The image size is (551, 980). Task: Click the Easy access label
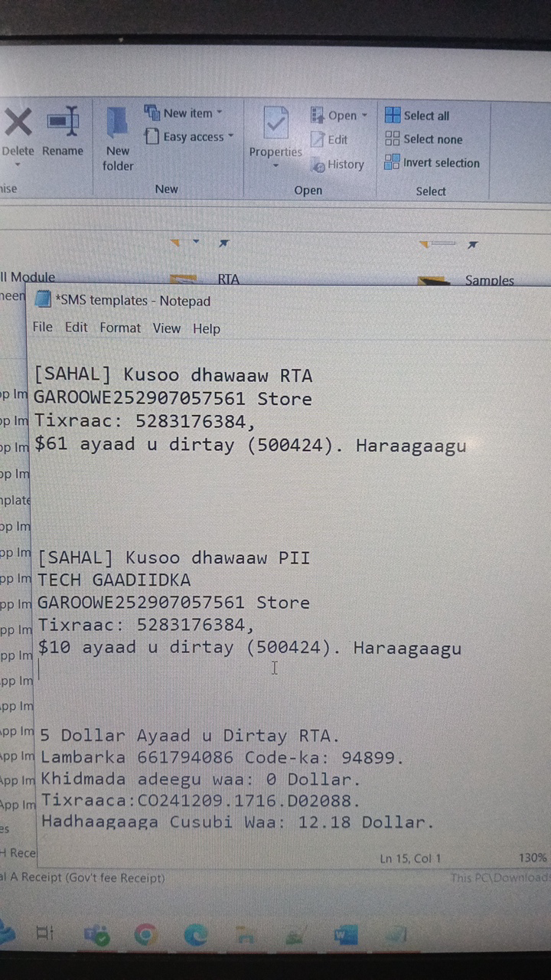(x=194, y=137)
